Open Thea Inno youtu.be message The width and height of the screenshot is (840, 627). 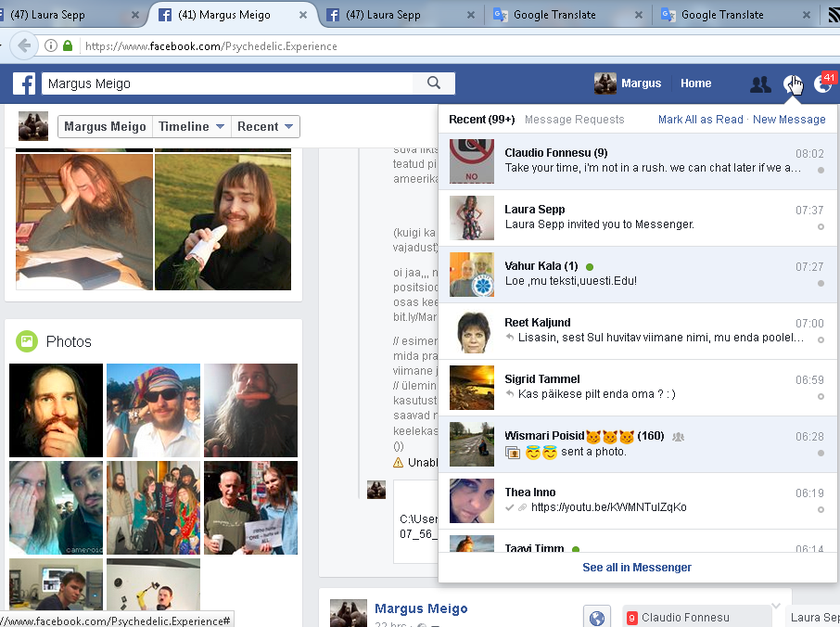[x=638, y=501]
